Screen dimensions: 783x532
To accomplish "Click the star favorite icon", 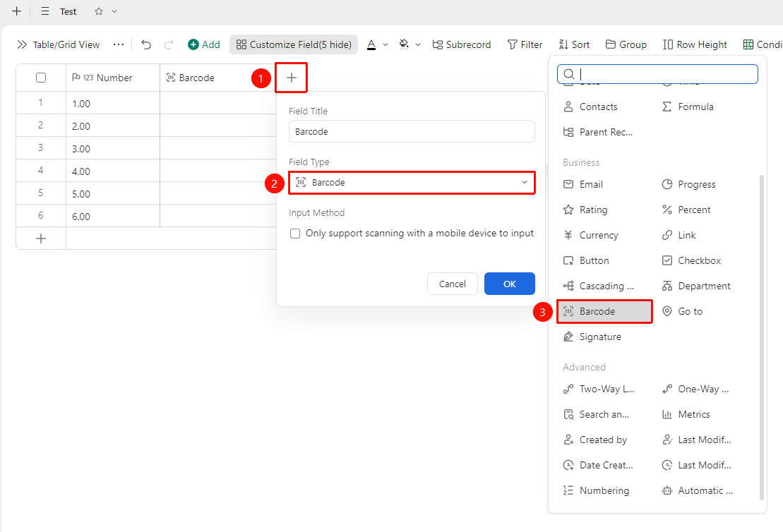I will (99, 11).
